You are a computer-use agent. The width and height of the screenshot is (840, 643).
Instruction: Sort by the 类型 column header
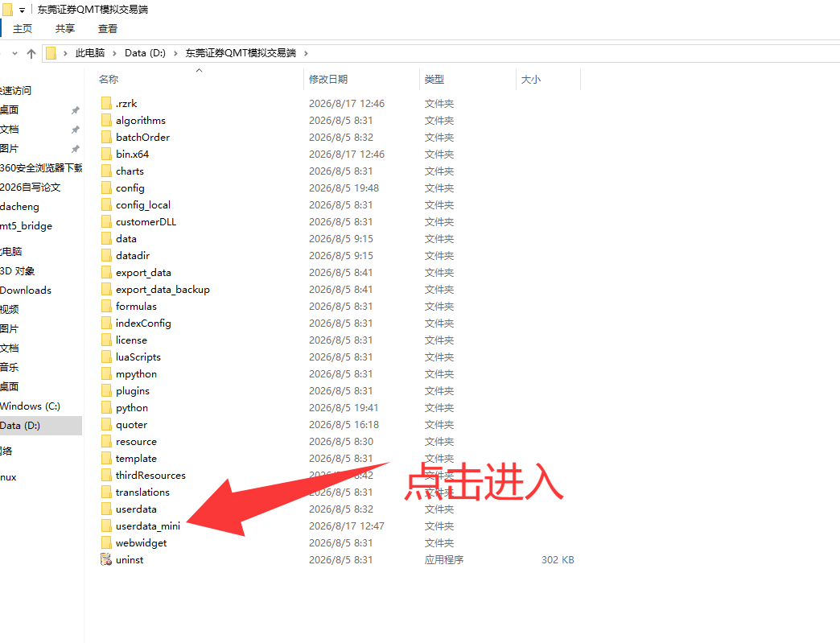point(434,80)
